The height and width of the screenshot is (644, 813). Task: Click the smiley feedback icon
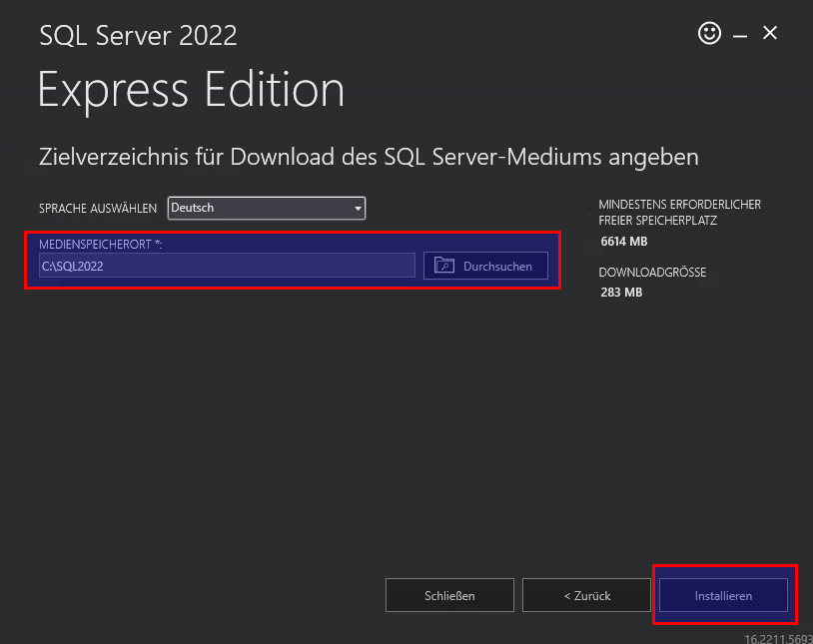pyautogui.click(x=709, y=34)
